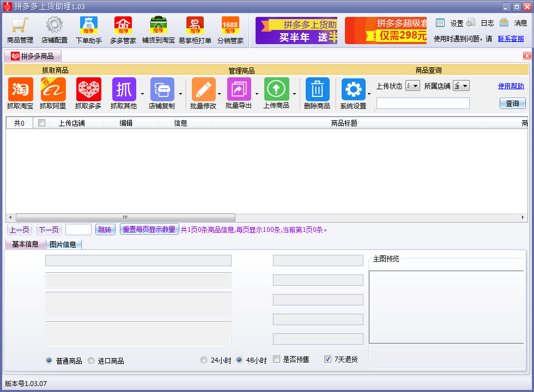
Task: Open 铺货到淘宝 tool
Action: click(x=159, y=30)
